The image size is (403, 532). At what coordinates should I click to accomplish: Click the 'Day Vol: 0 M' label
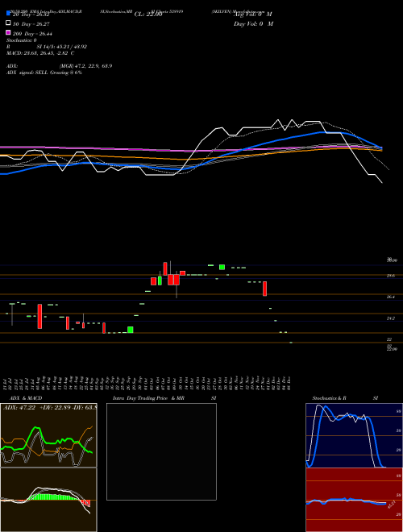253,23
